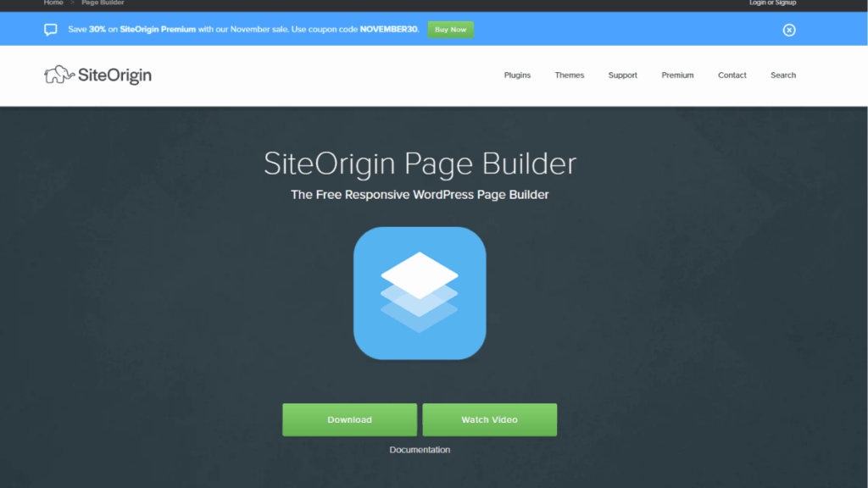Open the Support menu
The image size is (868, 488).
(x=622, y=75)
